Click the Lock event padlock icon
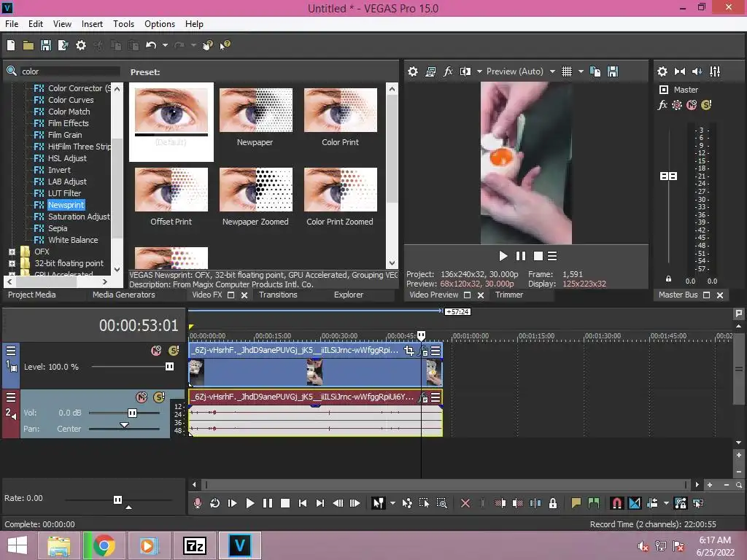Viewport: 747px width, 560px height. point(553,503)
